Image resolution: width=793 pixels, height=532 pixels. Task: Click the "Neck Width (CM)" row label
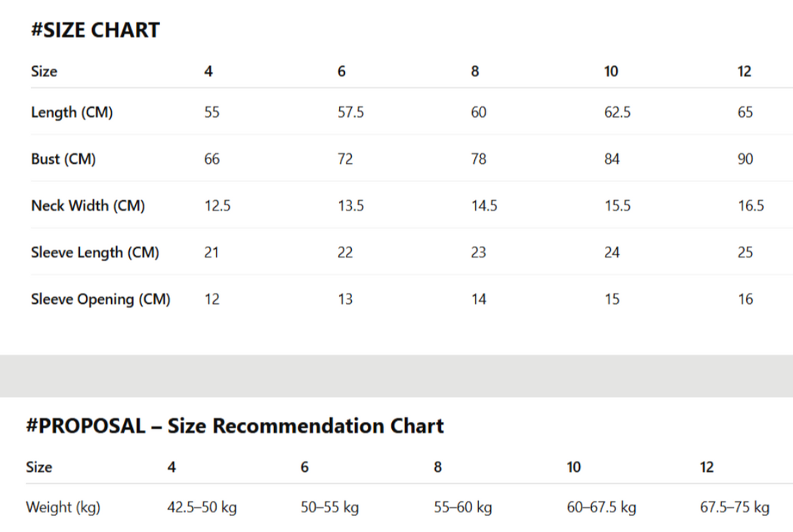(88, 206)
